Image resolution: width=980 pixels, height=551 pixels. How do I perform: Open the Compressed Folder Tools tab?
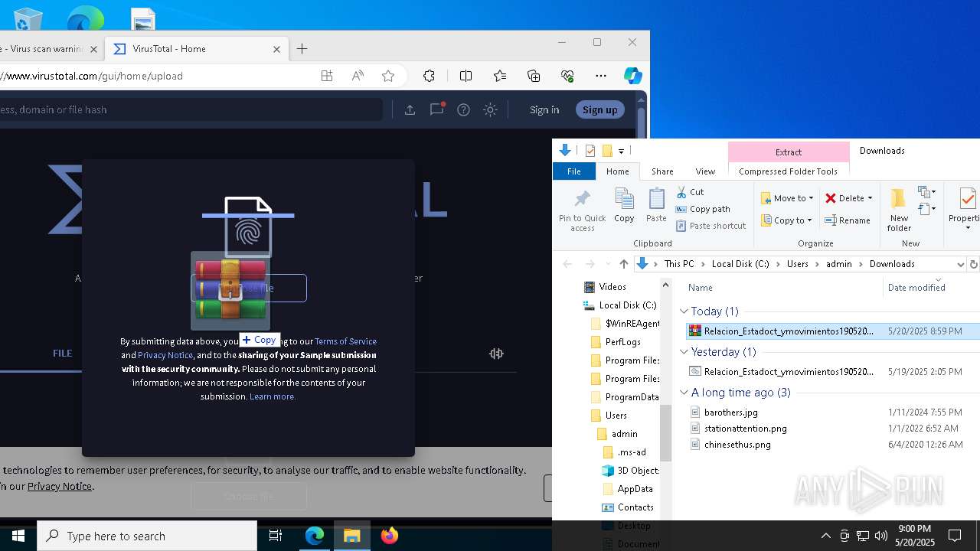788,171
